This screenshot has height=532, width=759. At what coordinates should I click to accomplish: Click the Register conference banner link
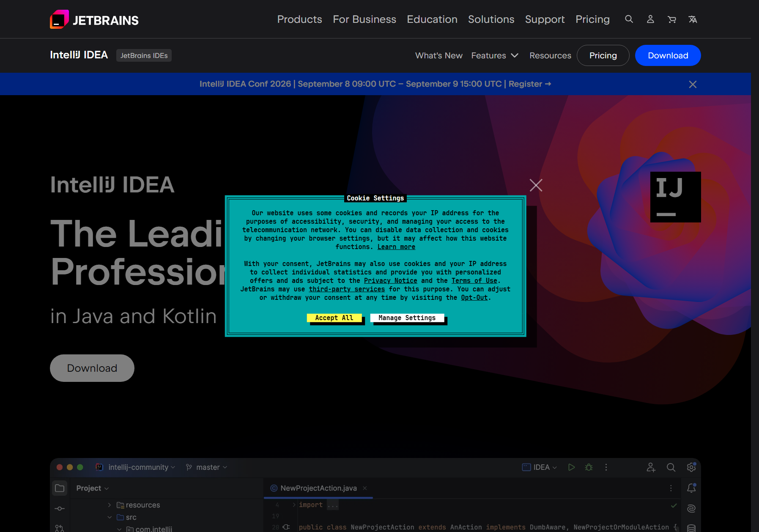pyautogui.click(x=529, y=84)
